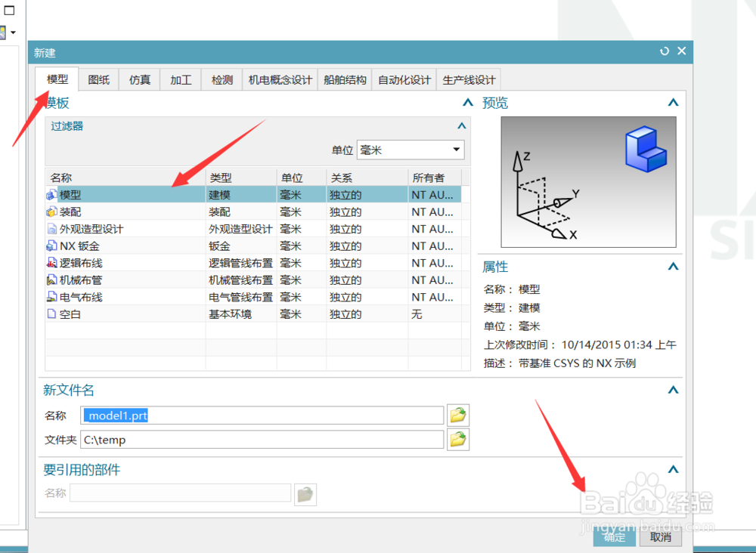Click the 逻辑布线 template icon
This screenshot has height=553, width=756.
coord(51,263)
